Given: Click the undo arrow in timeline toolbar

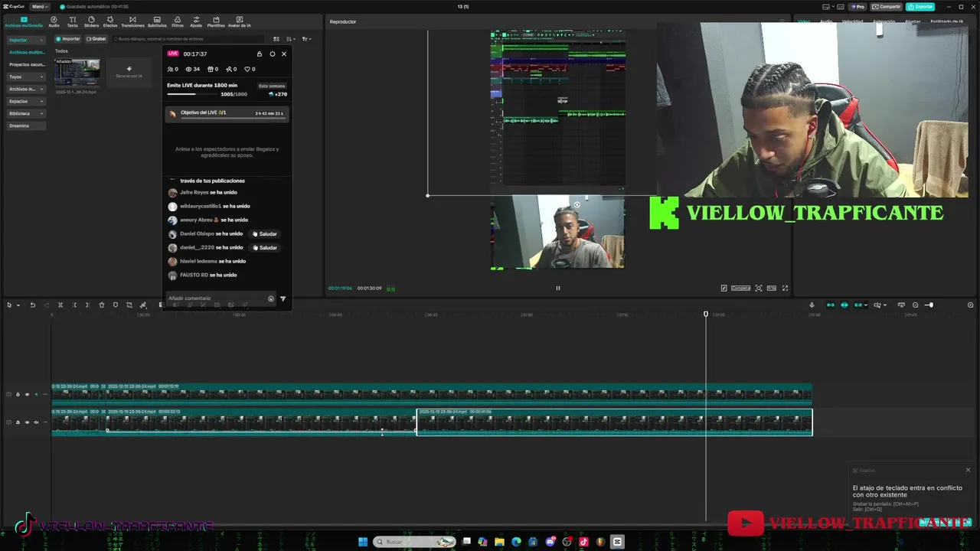Looking at the screenshot, I should (33, 305).
